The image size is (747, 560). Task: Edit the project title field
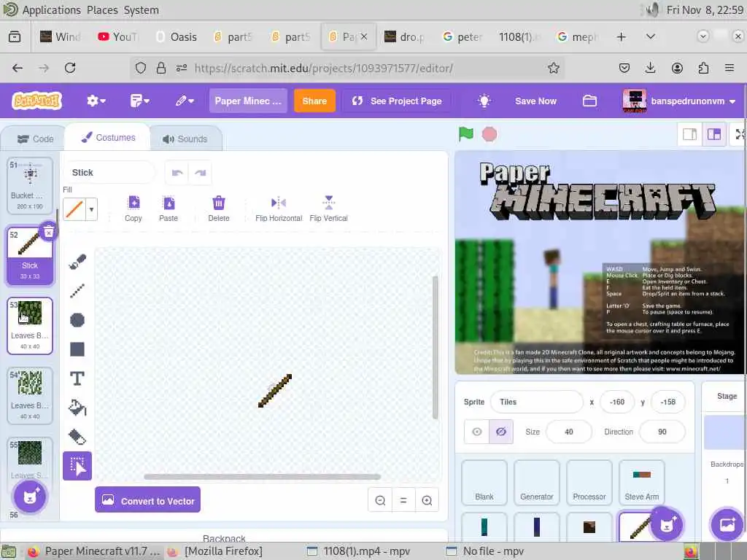248,101
